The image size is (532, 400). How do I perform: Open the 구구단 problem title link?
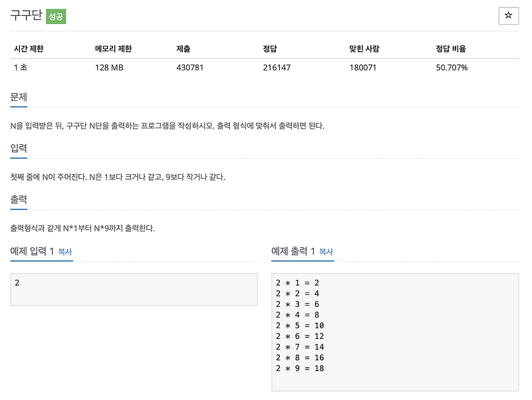pos(28,14)
